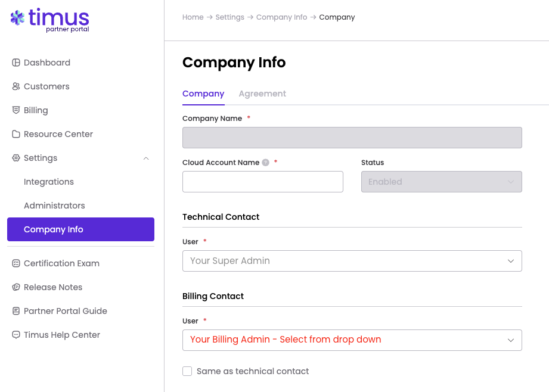Image resolution: width=549 pixels, height=392 pixels.
Task: Click Company Info in the breadcrumb
Action: pos(281,17)
